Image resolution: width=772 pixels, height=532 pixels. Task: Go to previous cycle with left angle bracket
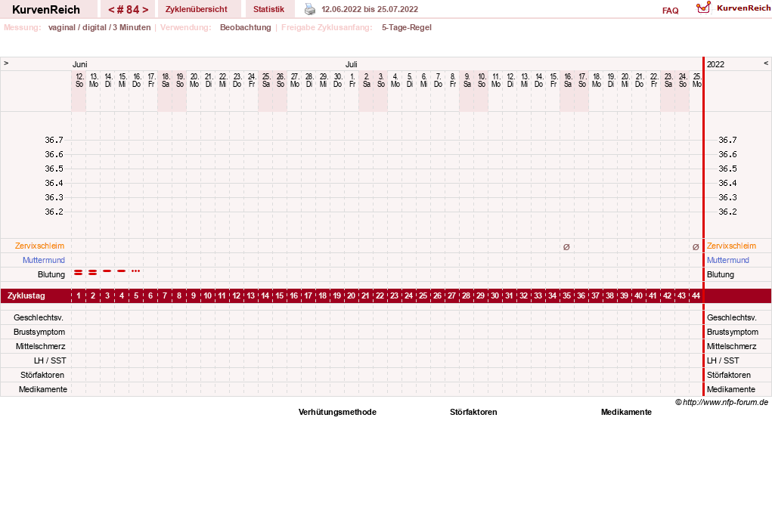tap(111, 9)
